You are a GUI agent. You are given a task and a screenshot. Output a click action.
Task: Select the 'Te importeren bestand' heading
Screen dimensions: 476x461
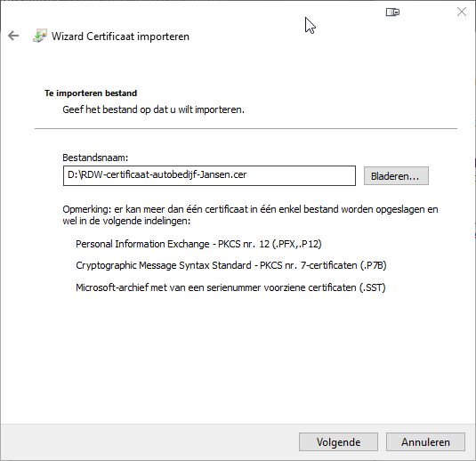[91, 93]
